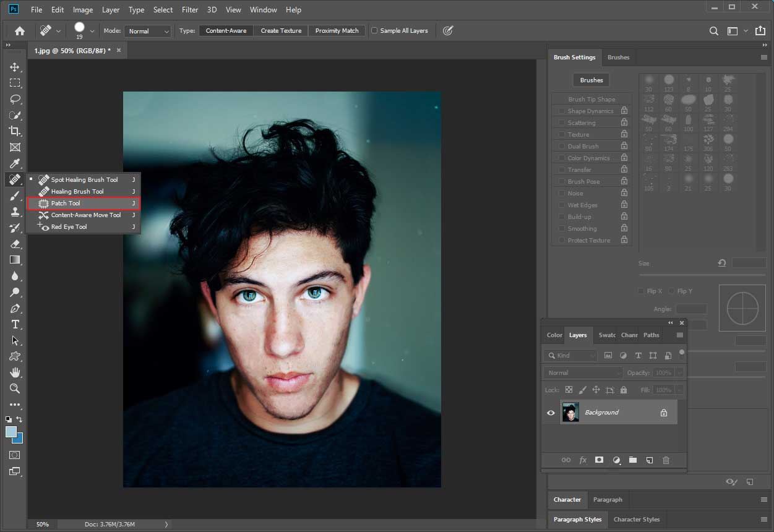This screenshot has width=774, height=532.
Task: Select the Clone Stamp tool
Action: 14,212
